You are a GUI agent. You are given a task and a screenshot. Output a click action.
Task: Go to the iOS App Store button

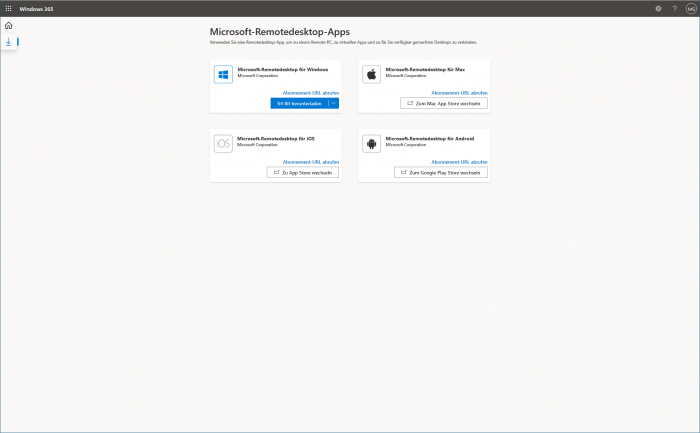pos(303,173)
